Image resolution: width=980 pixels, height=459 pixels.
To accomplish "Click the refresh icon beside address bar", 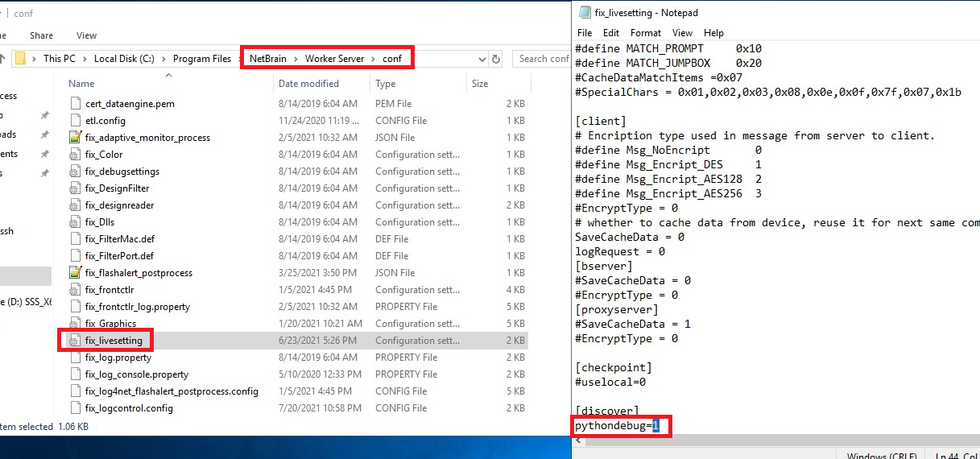I will coord(497,59).
